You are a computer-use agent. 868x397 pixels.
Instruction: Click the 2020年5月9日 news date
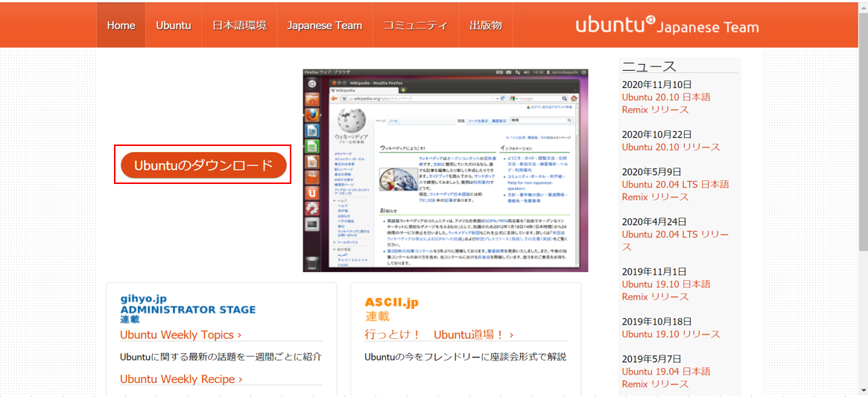651,172
